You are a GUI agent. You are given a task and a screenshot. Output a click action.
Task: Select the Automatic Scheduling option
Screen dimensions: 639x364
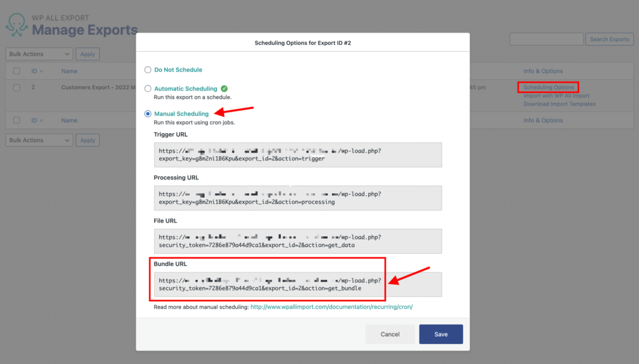(147, 88)
